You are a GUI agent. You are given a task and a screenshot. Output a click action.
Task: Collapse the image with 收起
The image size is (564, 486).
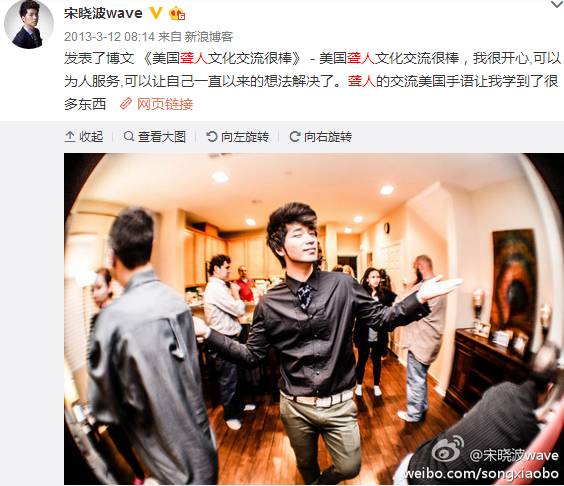[84, 137]
